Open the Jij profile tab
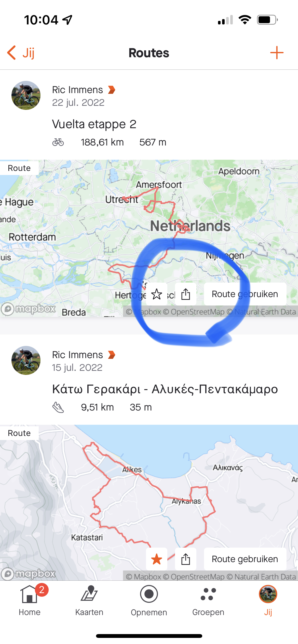This screenshot has width=298, height=644. (x=268, y=600)
